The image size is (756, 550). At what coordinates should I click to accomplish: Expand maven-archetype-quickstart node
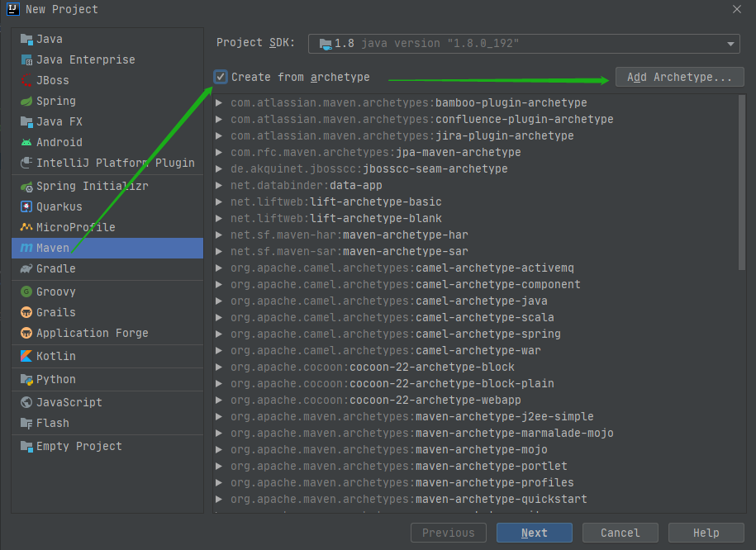[x=219, y=499]
